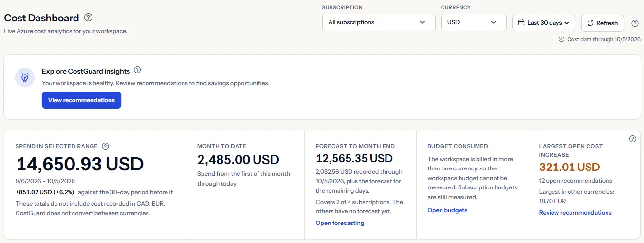Open the Last 30 days range selector
The width and height of the screenshot is (644, 243).
544,23
